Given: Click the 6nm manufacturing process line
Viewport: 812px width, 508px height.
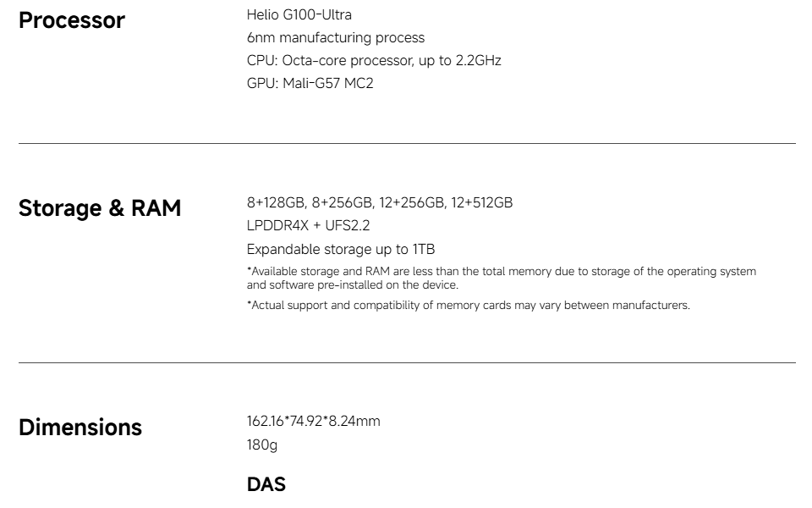Looking at the screenshot, I should (x=335, y=37).
